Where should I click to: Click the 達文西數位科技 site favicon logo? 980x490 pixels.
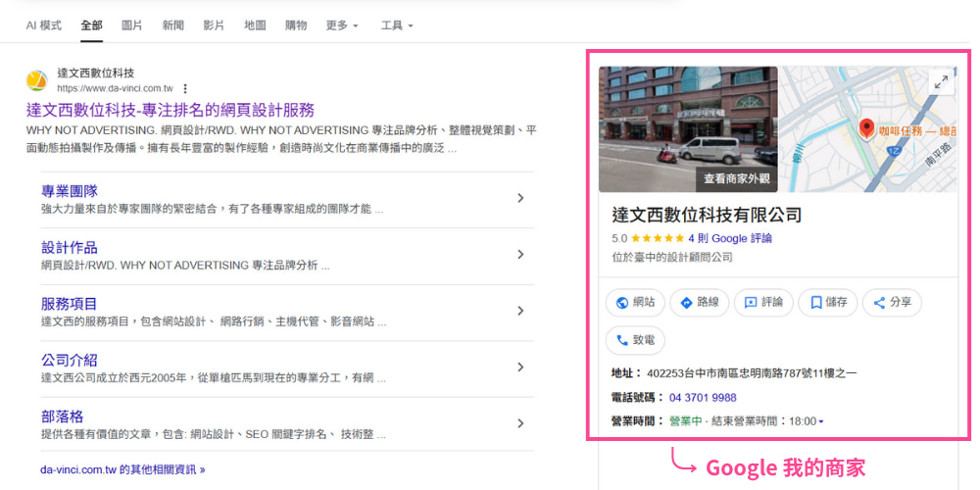pyautogui.click(x=36, y=80)
